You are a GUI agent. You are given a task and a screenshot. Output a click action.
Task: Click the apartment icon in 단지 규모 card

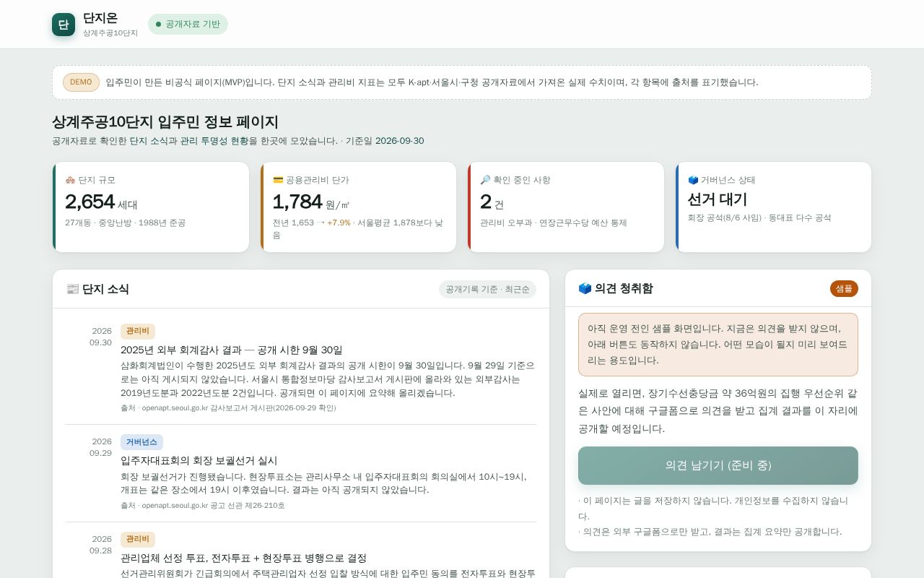[x=70, y=180]
